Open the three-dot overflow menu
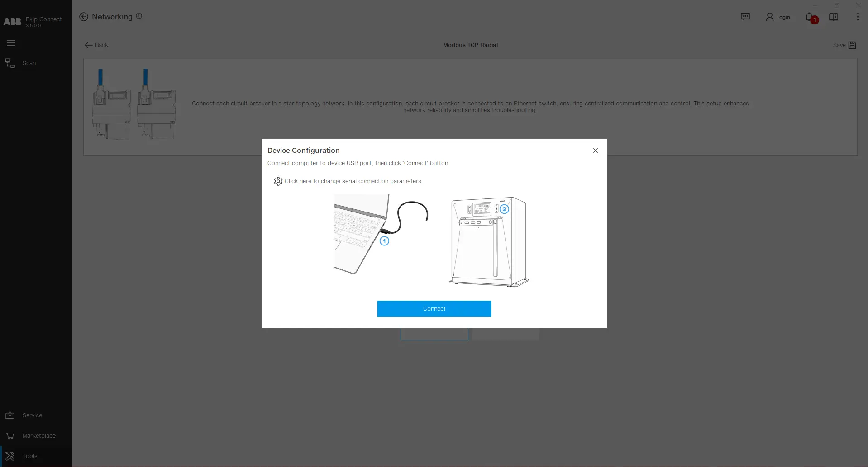Image resolution: width=868 pixels, height=467 pixels. (x=857, y=17)
